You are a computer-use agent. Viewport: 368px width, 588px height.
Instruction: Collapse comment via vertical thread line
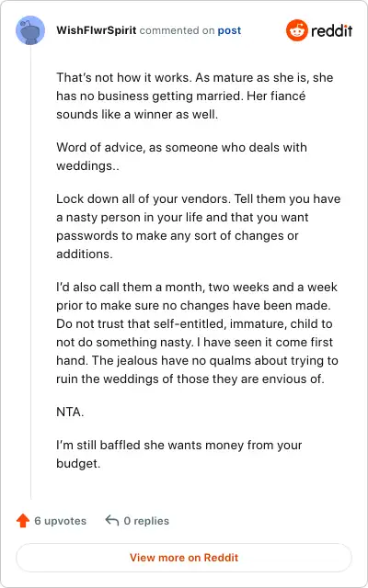tap(30, 273)
